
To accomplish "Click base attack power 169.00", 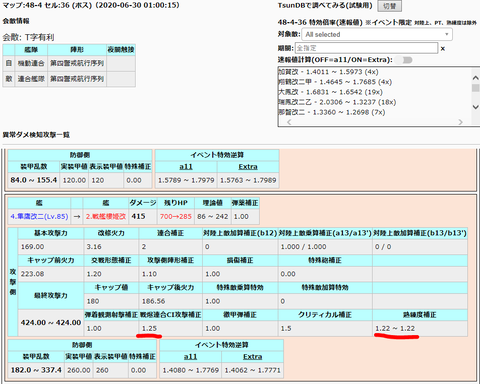I will click(32, 247).
